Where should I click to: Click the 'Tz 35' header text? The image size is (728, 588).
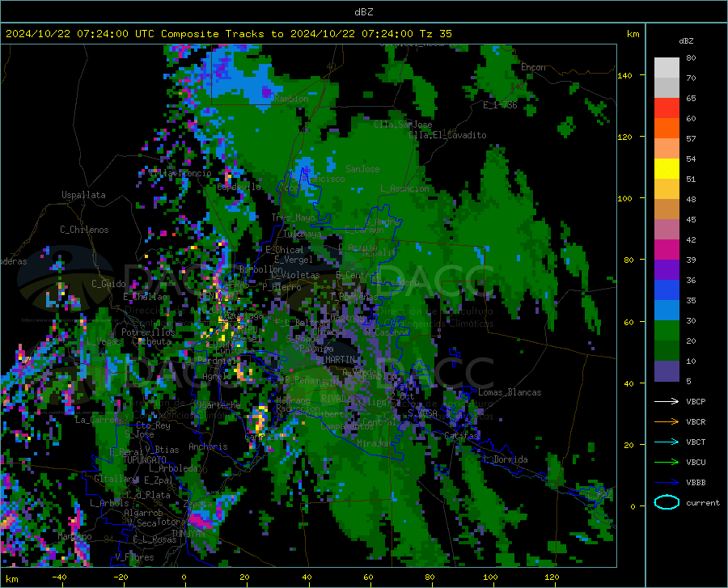point(435,34)
